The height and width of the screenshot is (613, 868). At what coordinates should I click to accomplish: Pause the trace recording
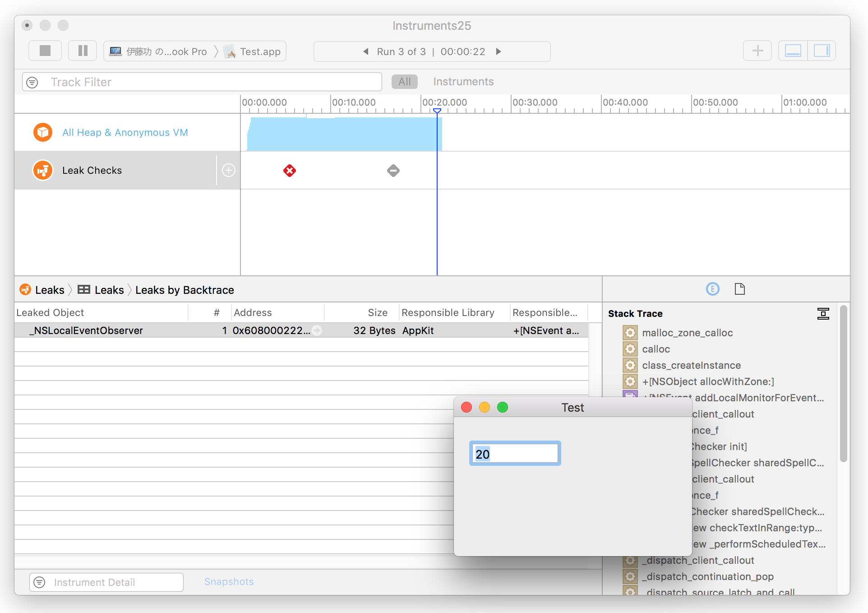click(x=83, y=51)
